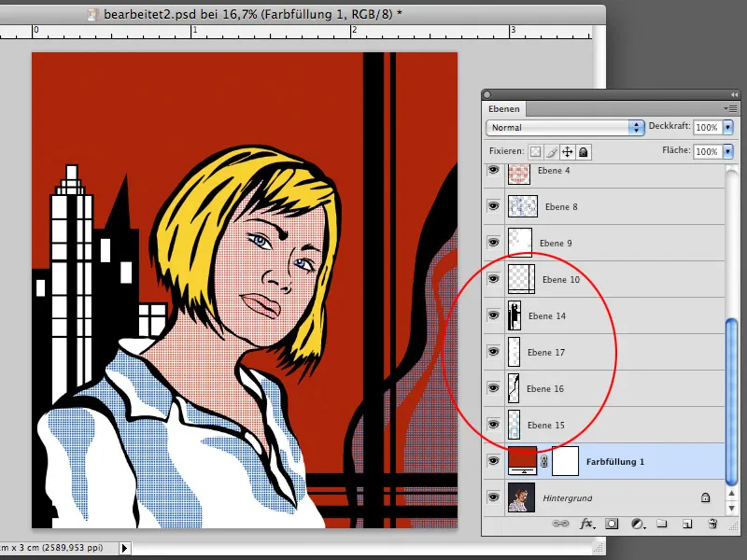Select layer named Ebene 15
747x560 pixels.
546,426
